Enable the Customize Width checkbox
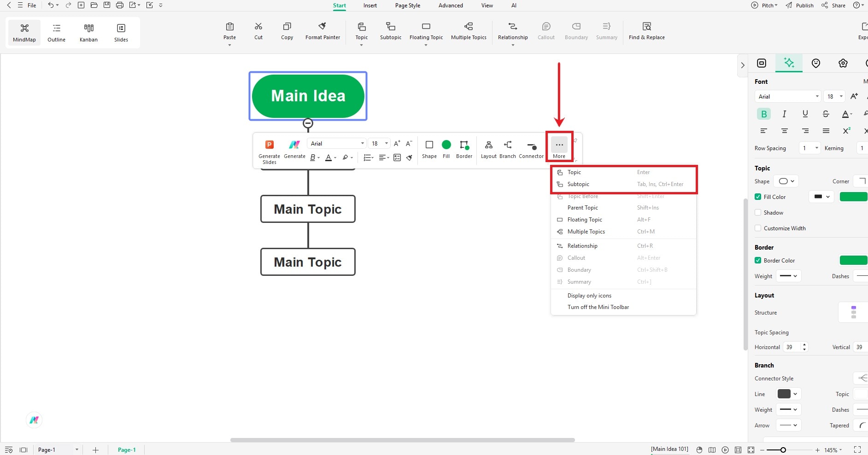 click(x=758, y=228)
